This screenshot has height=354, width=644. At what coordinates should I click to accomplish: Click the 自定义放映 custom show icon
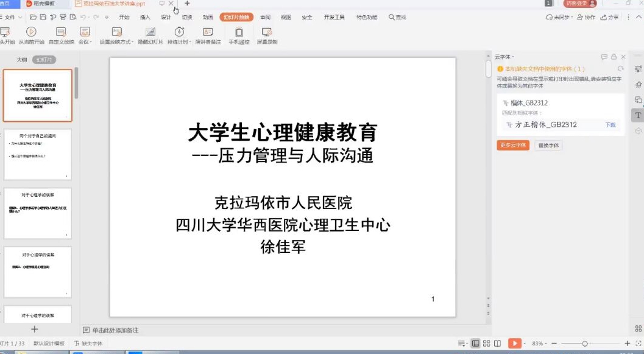61,32
